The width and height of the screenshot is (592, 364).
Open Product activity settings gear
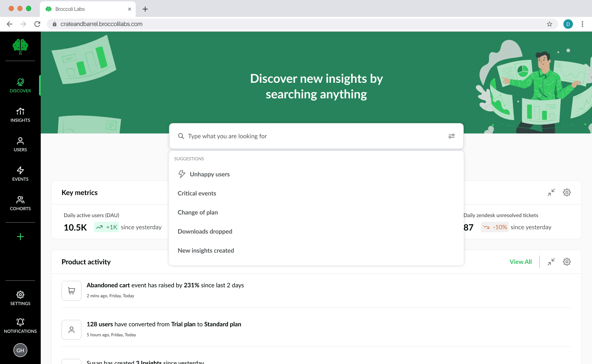567,262
